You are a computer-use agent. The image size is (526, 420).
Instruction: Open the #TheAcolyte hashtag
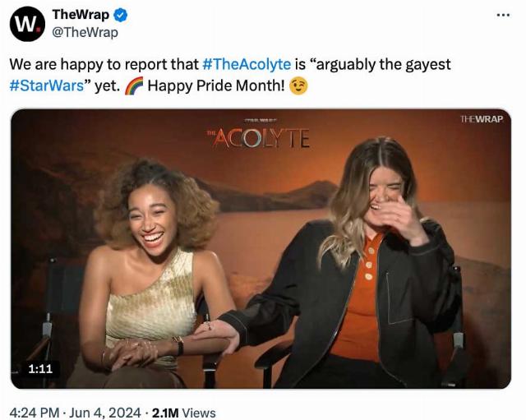click(x=247, y=64)
